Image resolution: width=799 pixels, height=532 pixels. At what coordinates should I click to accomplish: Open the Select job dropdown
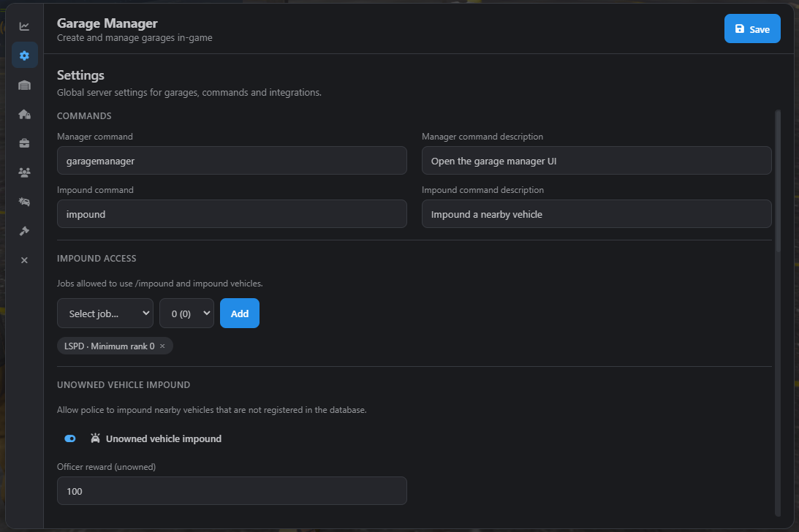pos(105,313)
